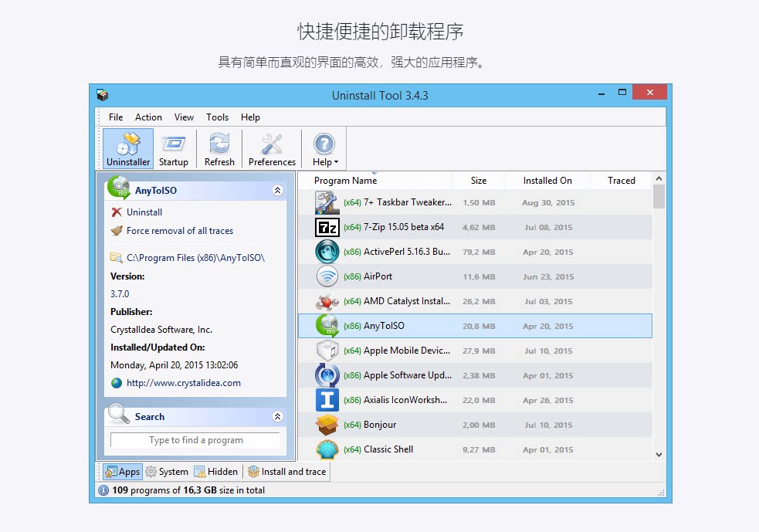Click the '109 programs of 16,3 GB' status text

(188, 490)
